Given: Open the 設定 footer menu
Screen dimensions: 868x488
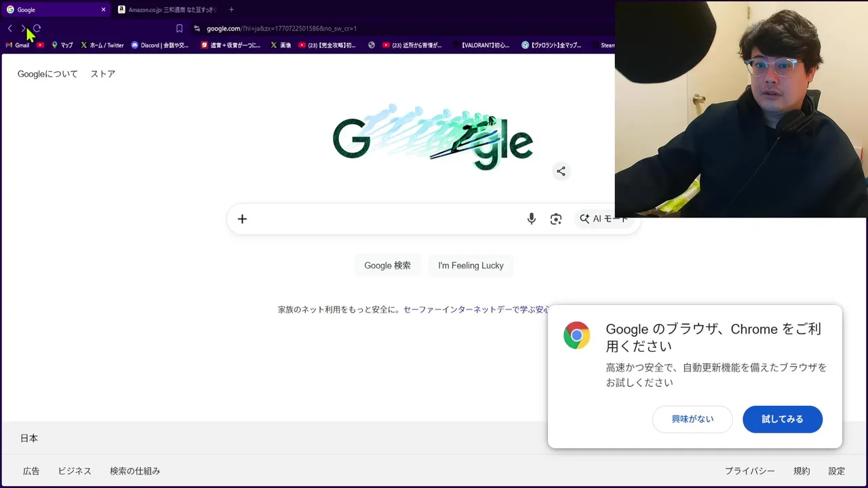Looking at the screenshot, I should coord(837,471).
